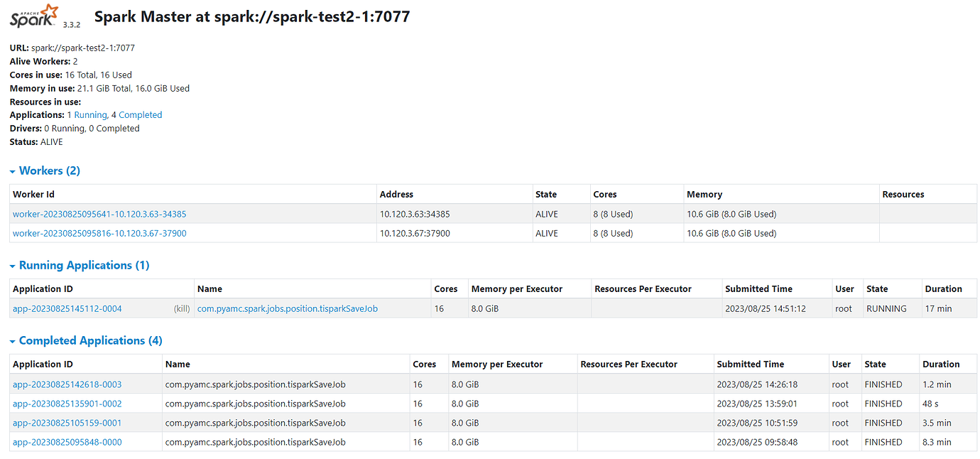The image size is (980, 459).
Task: Jump to the "Completed" applications link in the summary
Action: pyautogui.click(x=141, y=115)
